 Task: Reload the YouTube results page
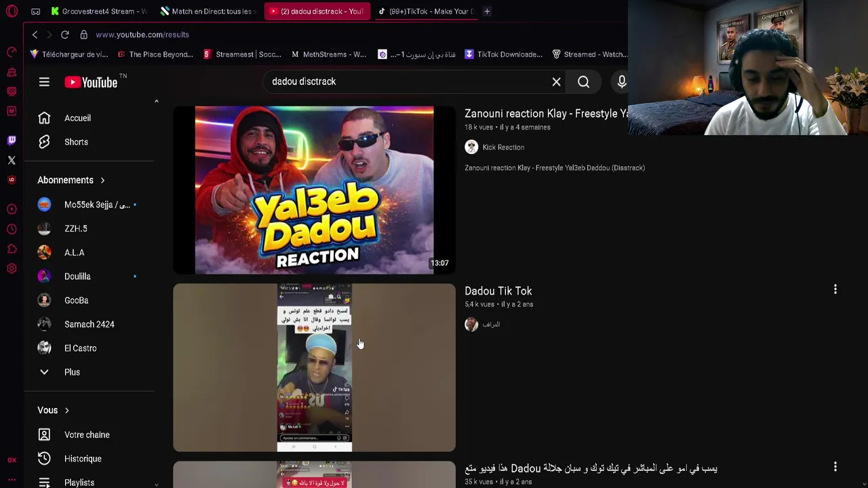(65, 35)
